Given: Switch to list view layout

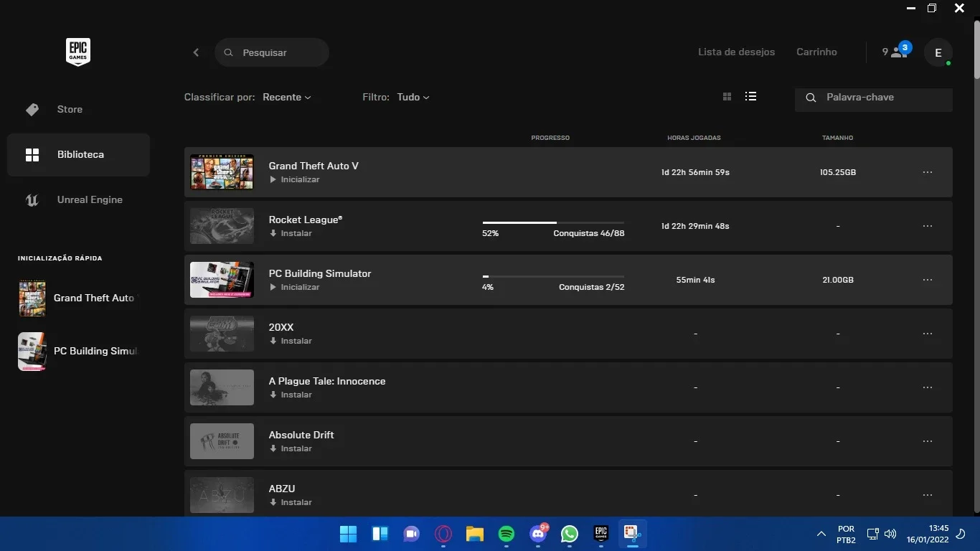Looking at the screenshot, I should click(750, 96).
